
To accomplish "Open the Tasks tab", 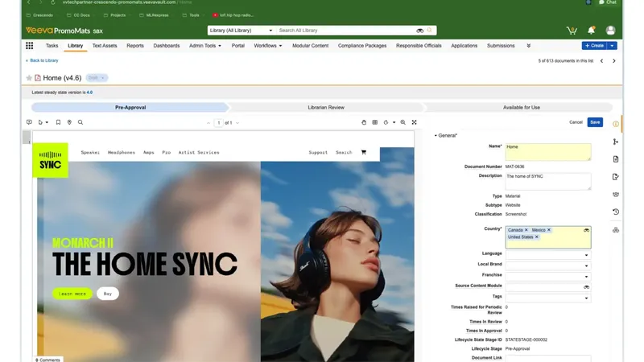I will pyautogui.click(x=52, y=46).
